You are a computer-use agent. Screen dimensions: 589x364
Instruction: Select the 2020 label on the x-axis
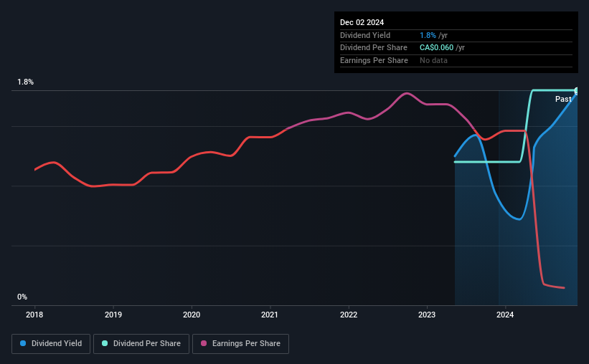[192, 315]
